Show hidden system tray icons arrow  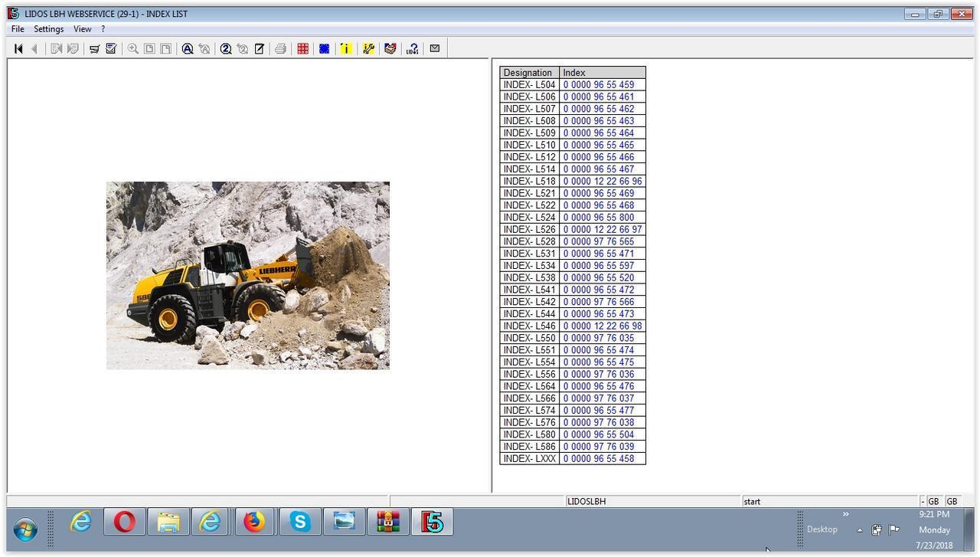[x=859, y=530]
